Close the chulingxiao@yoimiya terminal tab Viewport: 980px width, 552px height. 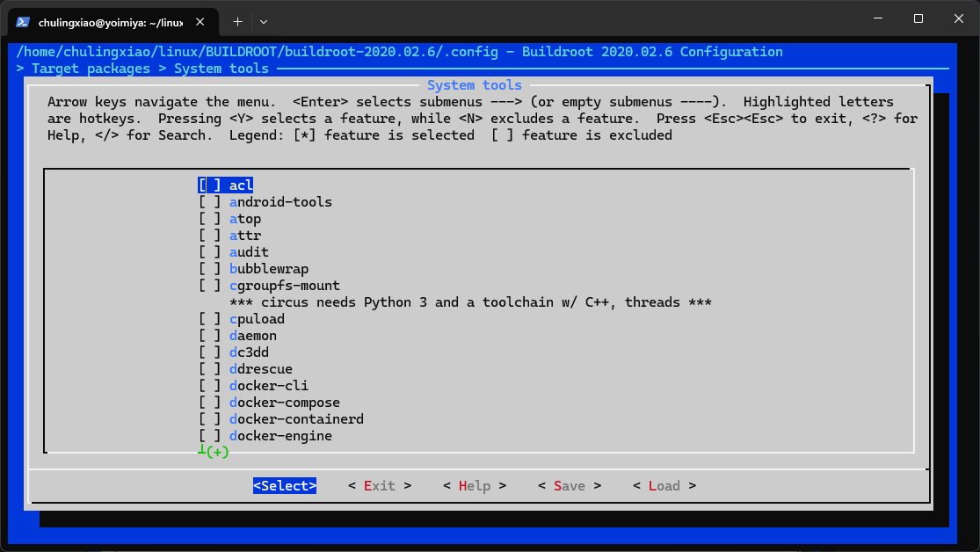pos(200,22)
